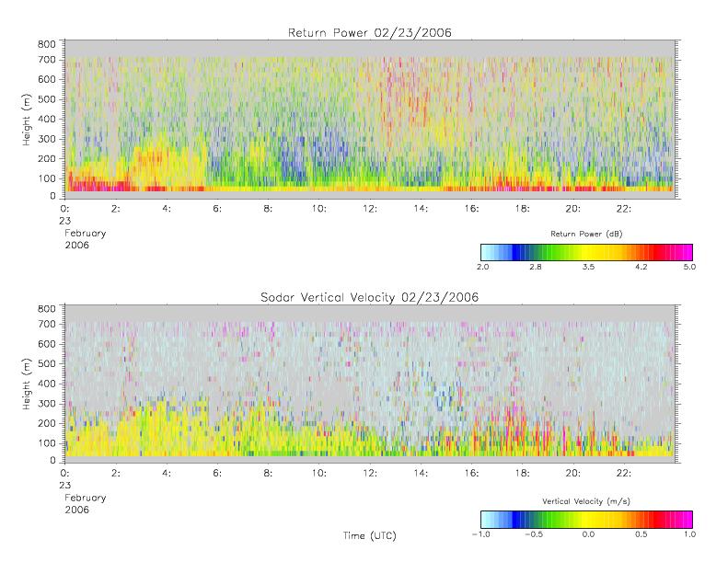This screenshot has height=562, width=728.
Task: Click the "Return Power 02/23/2006" chart title
Action: point(370,32)
